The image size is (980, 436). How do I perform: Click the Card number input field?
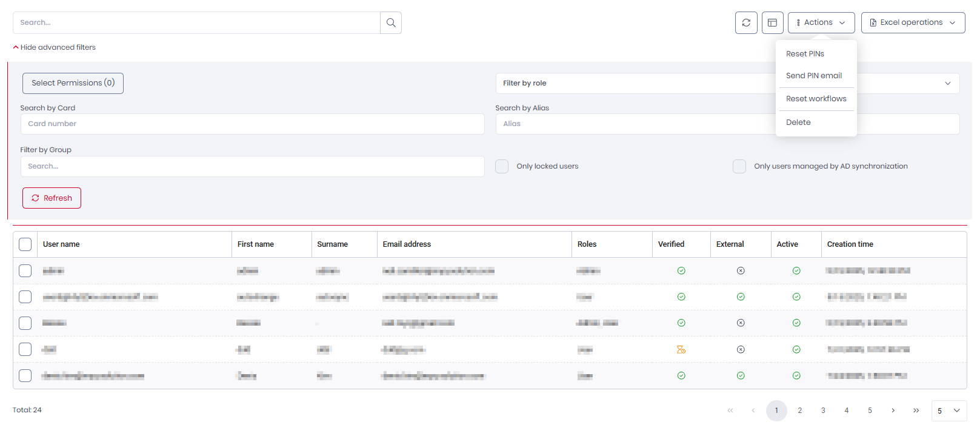(x=252, y=124)
